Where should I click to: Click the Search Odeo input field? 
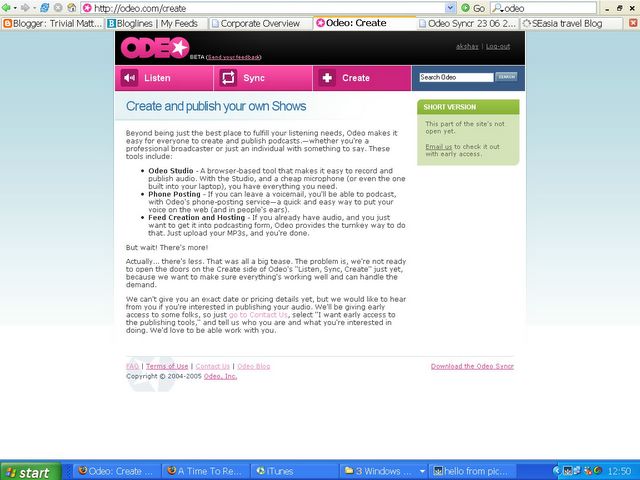[455, 77]
